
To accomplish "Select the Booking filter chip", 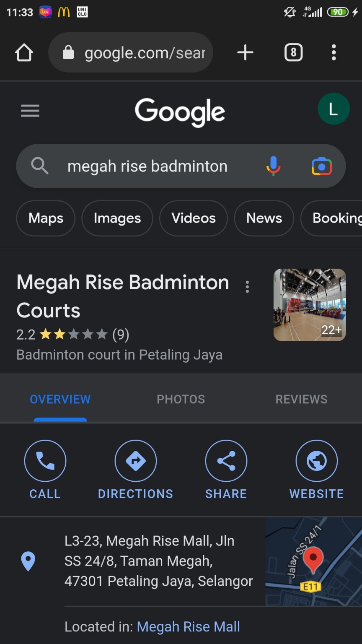I will point(331,218).
